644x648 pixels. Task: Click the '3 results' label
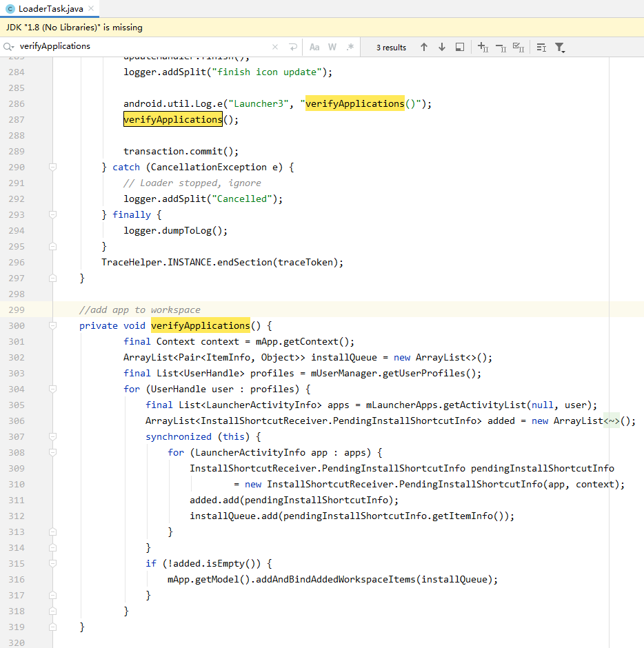click(391, 48)
